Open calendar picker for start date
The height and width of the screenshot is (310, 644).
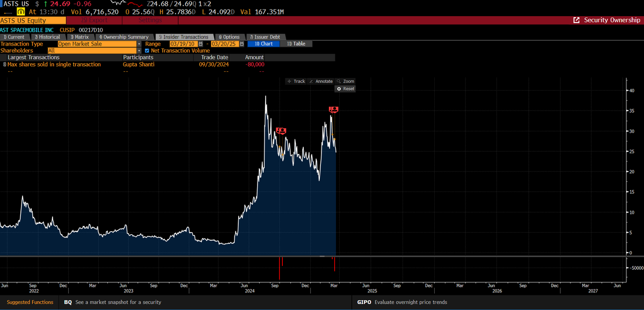[x=201, y=44]
